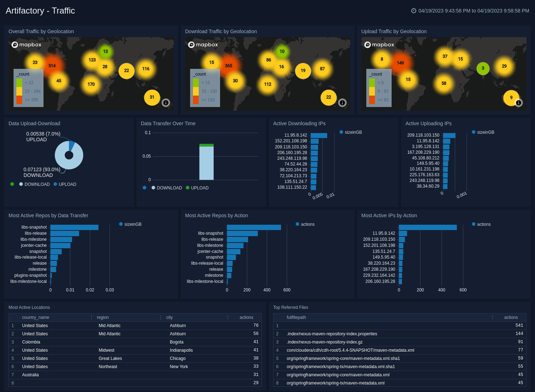Image resolution: width=535 pixels, height=392 pixels.
Task: Sort Most Active Locations by country_name column
Action: 36,317
